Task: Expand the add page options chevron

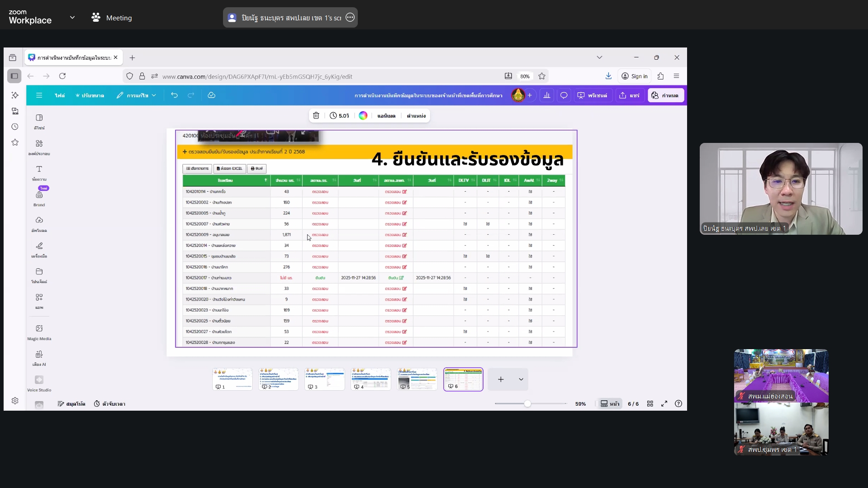Action: pos(521,379)
